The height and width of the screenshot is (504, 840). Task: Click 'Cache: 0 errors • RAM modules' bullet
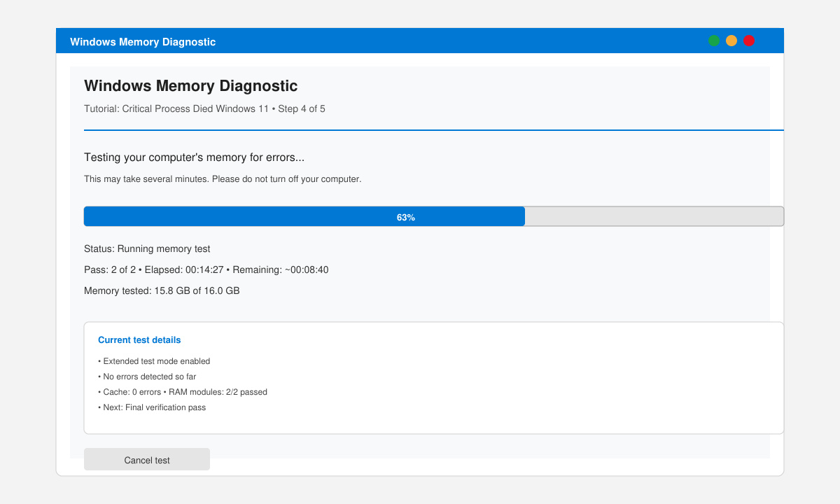point(183,392)
